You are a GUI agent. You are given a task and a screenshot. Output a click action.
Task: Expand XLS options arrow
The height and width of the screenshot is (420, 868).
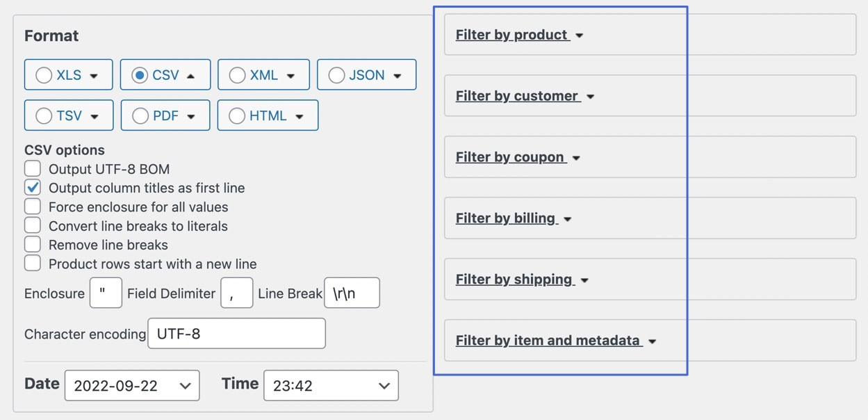[94, 76]
